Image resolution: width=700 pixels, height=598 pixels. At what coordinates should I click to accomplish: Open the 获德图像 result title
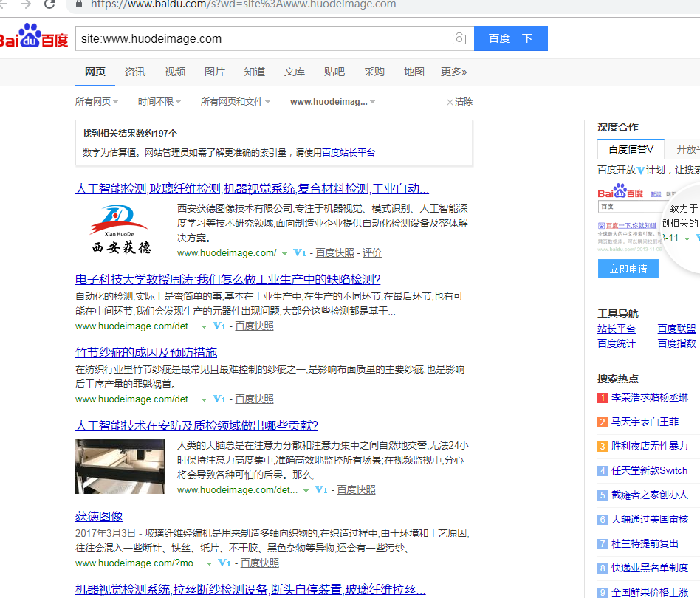click(x=99, y=516)
